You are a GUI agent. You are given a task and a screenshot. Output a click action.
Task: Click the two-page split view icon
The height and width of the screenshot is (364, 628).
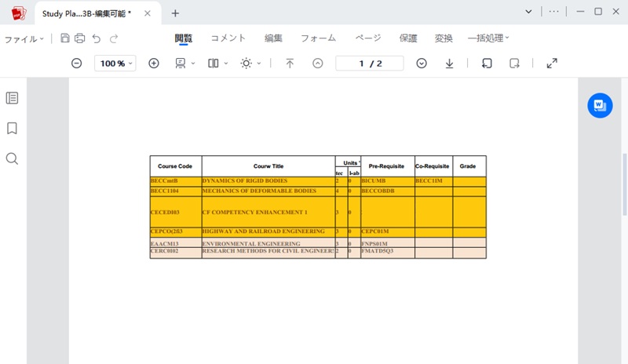pyautogui.click(x=214, y=64)
